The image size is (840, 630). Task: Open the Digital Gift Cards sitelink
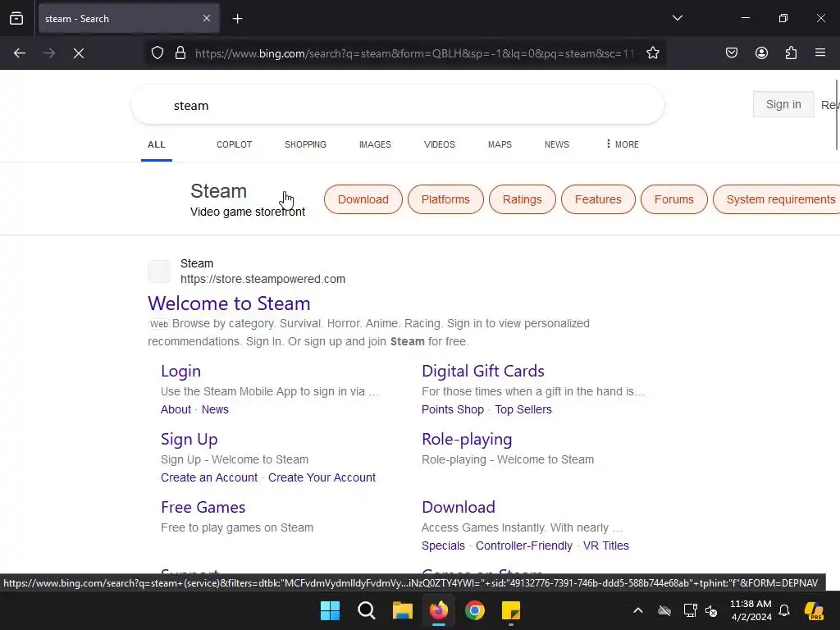click(483, 371)
